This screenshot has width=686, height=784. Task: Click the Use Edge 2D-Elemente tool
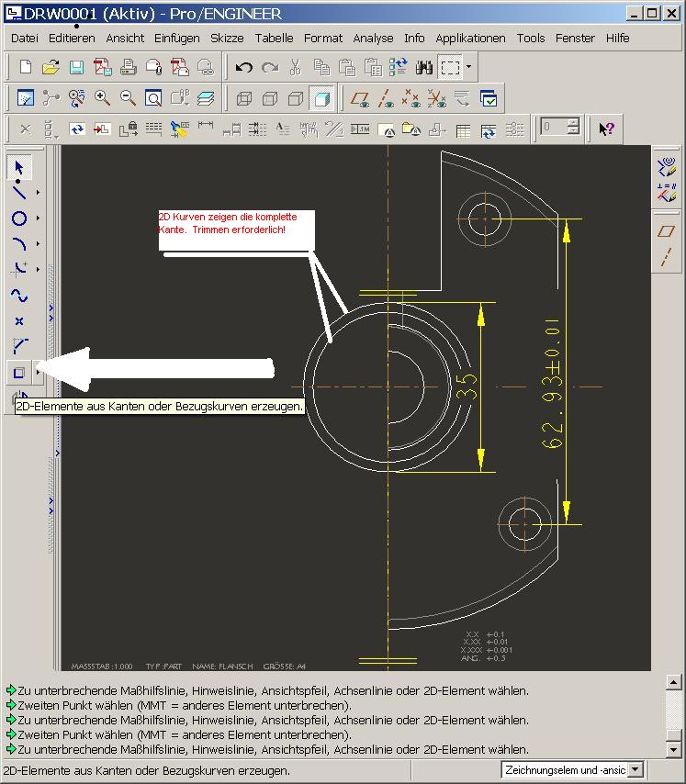[19, 373]
